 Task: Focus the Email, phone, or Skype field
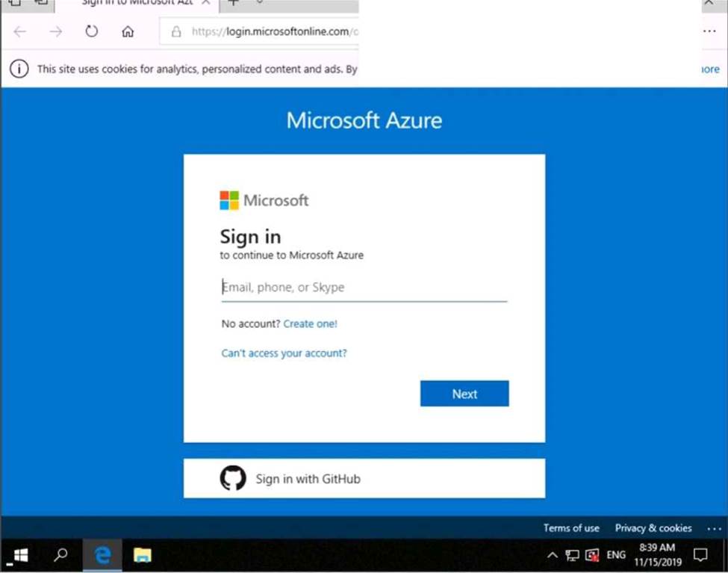coord(364,288)
